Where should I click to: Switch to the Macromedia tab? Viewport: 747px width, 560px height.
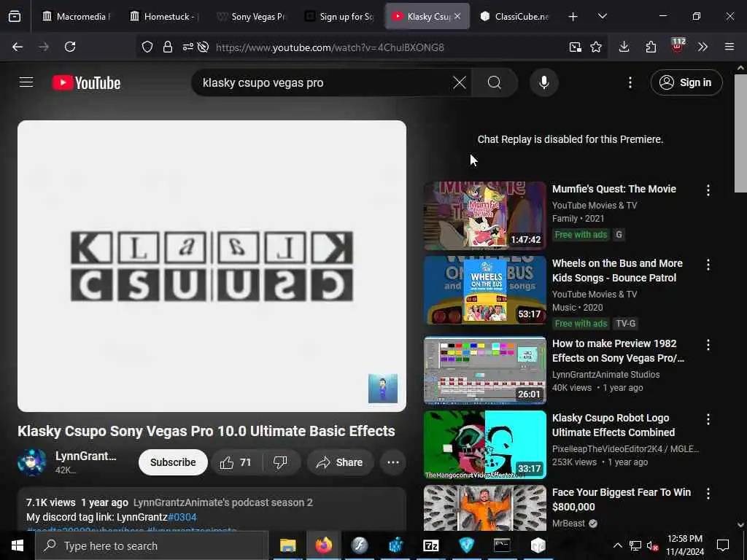(76, 17)
